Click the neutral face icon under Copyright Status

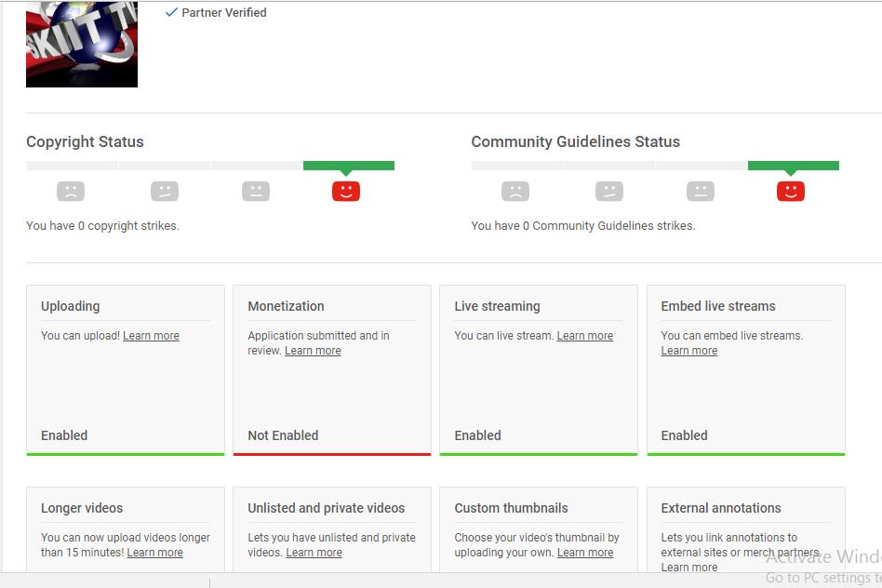pyautogui.click(x=256, y=192)
